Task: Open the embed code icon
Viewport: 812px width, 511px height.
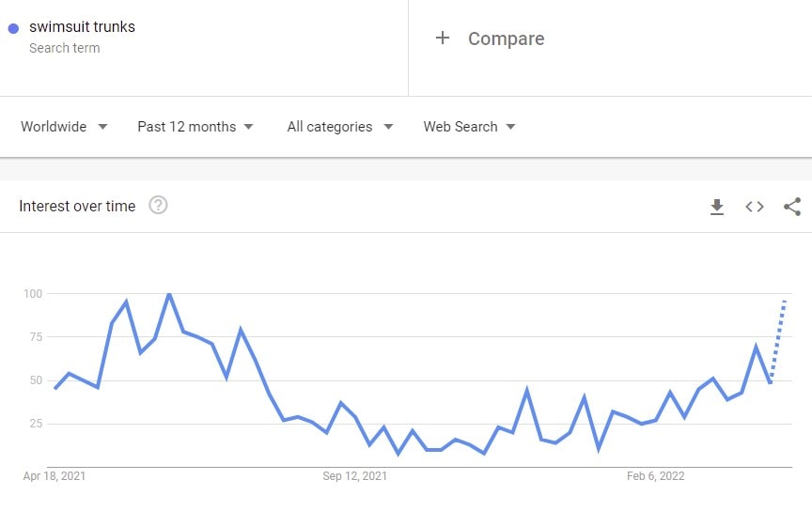Action: point(755,207)
